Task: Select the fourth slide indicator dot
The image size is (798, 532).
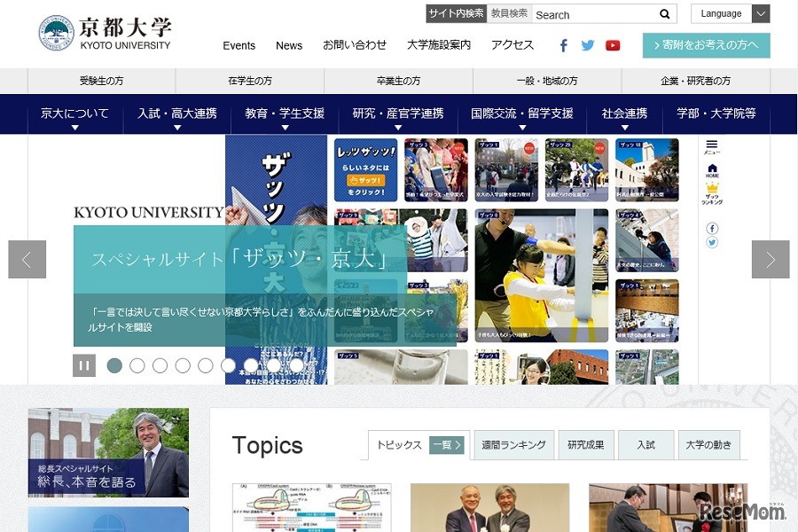Action: coord(183,365)
